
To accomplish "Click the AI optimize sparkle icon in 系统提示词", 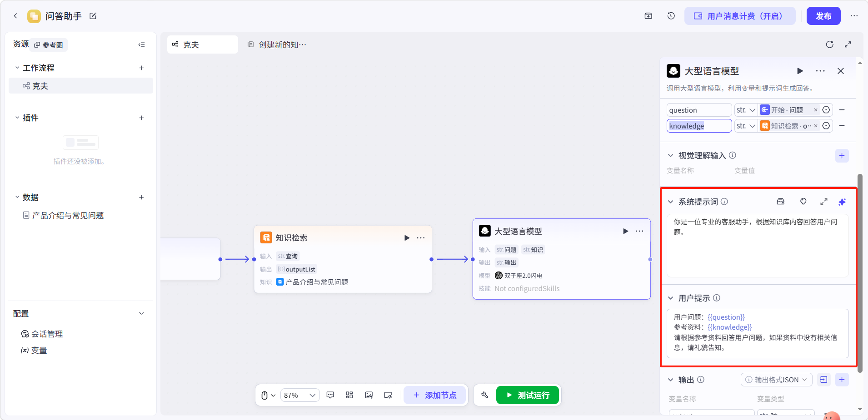I will pyautogui.click(x=842, y=202).
